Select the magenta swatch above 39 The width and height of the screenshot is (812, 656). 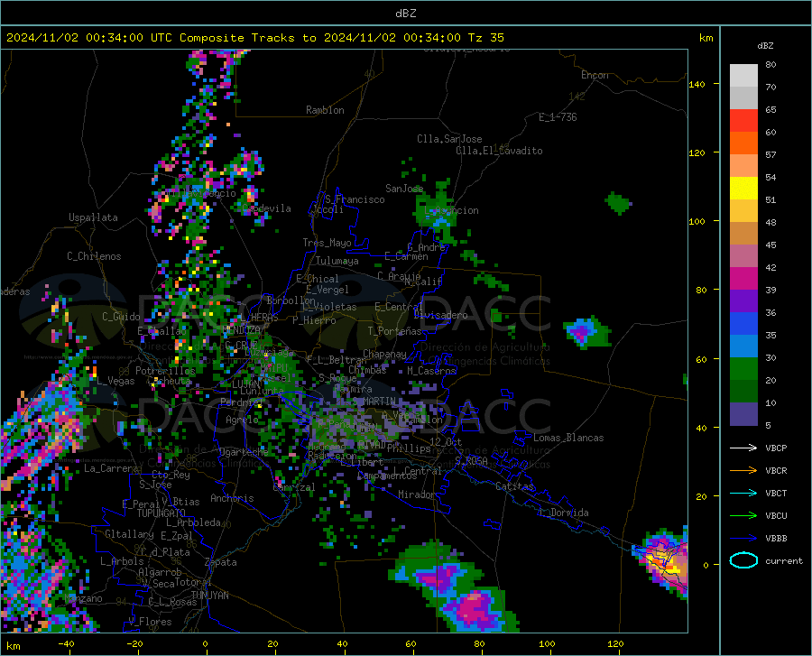[x=743, y=279]
